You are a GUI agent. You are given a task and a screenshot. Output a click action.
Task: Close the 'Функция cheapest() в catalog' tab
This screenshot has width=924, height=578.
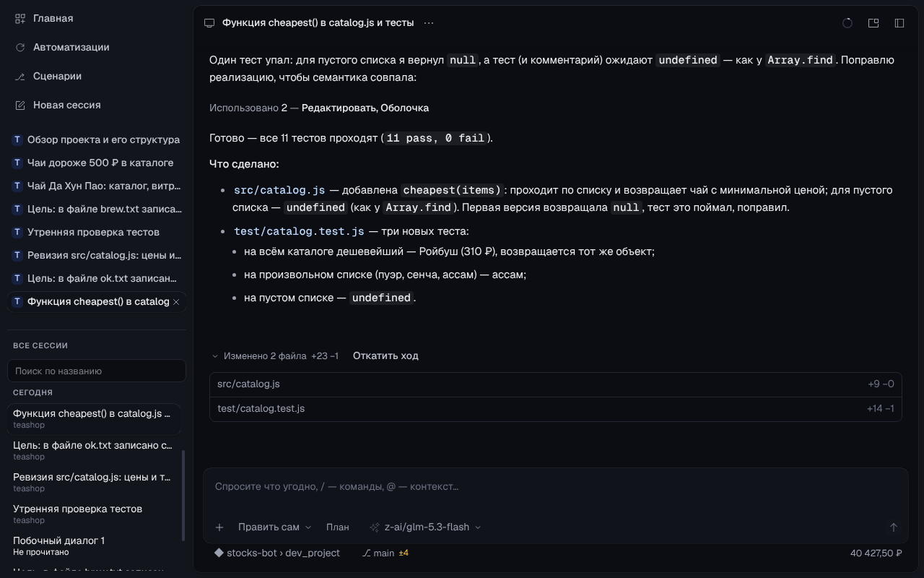[176, 302]
